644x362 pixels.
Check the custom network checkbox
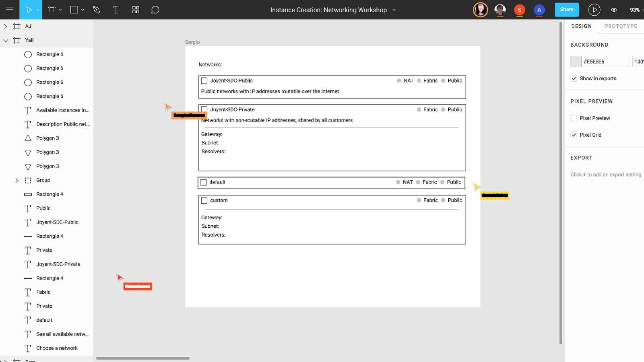pyautogui.click(x=204, y=200)
